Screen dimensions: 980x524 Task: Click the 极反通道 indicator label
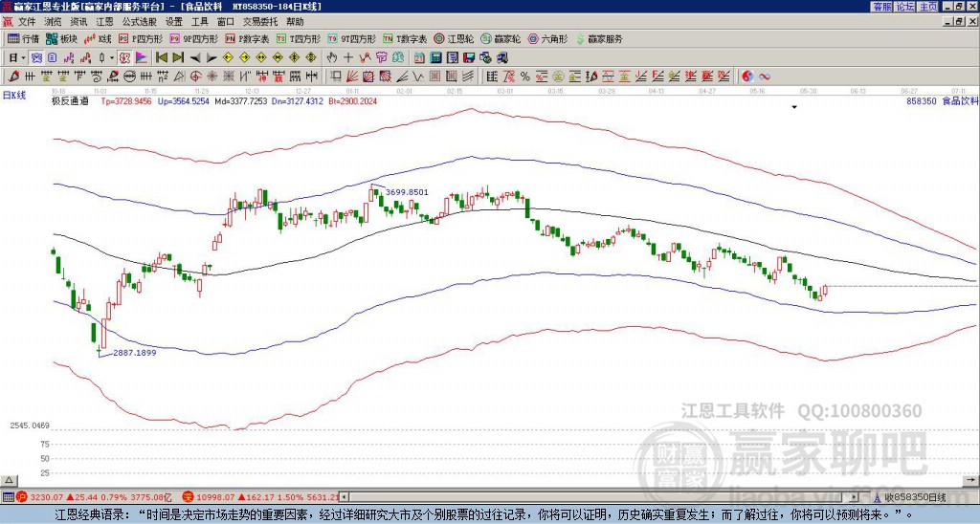coord(70,100)
